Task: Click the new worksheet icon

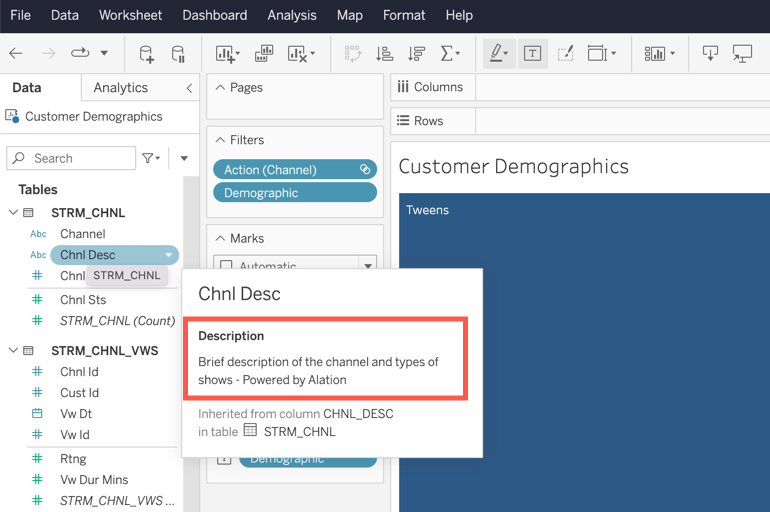Action: pos(227,54)
